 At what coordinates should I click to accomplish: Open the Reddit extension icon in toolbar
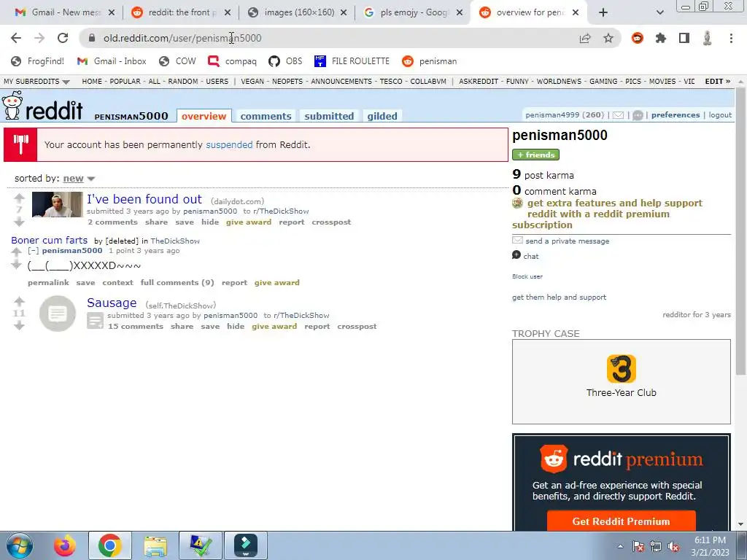click(x=638, y=38)
